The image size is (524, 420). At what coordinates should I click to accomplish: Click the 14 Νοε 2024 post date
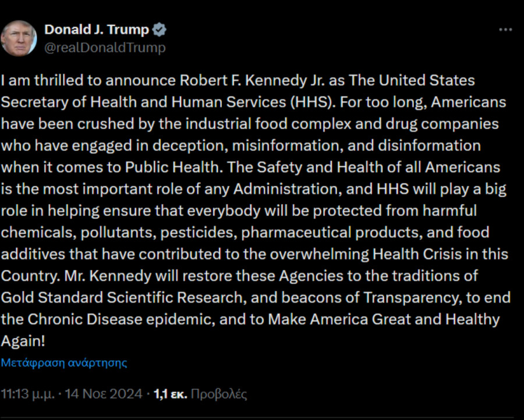point(102,393)
